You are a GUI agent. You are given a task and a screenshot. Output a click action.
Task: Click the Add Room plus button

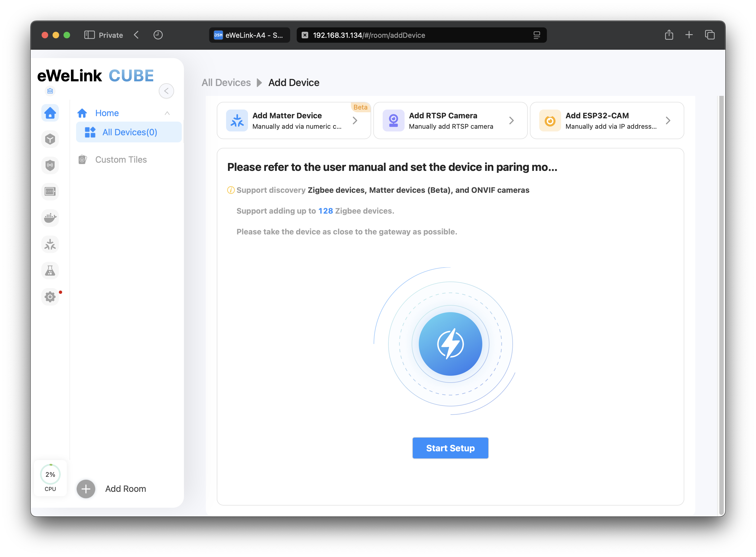click(x=86, y=489)
